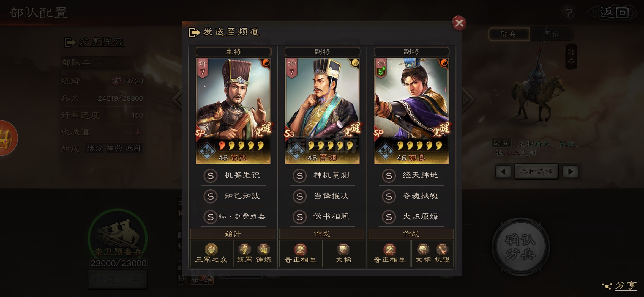Select the 锤炼 trait icon
Image resolution: width=644 pixels, height=297 pixels.
(263, 249)
